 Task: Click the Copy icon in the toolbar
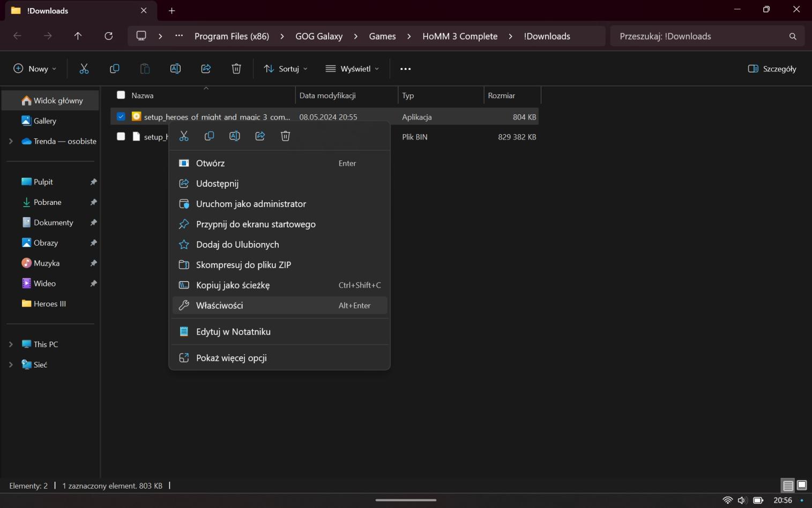(114, 69)
